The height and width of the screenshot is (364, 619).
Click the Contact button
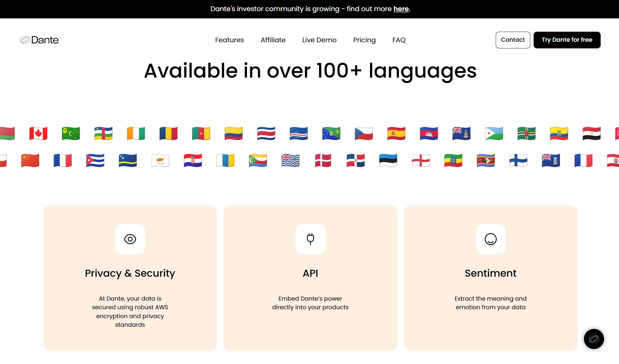pos(513,40)
